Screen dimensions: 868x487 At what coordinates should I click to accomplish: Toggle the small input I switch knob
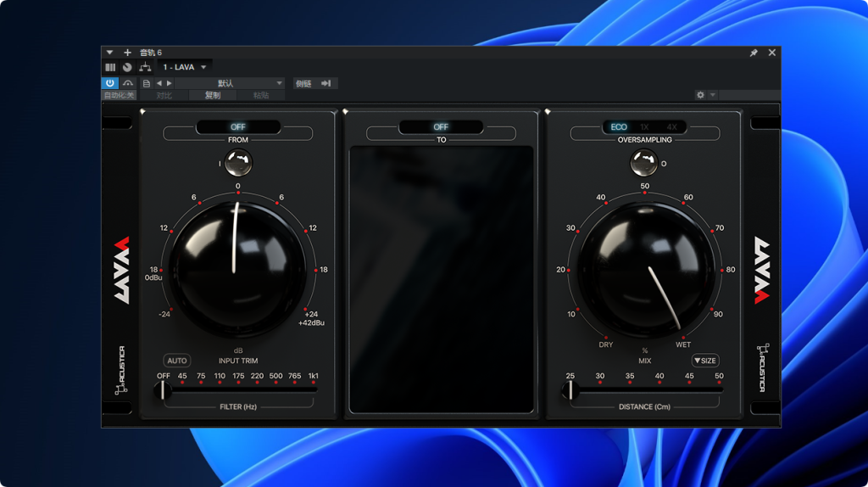pos(238,163)
